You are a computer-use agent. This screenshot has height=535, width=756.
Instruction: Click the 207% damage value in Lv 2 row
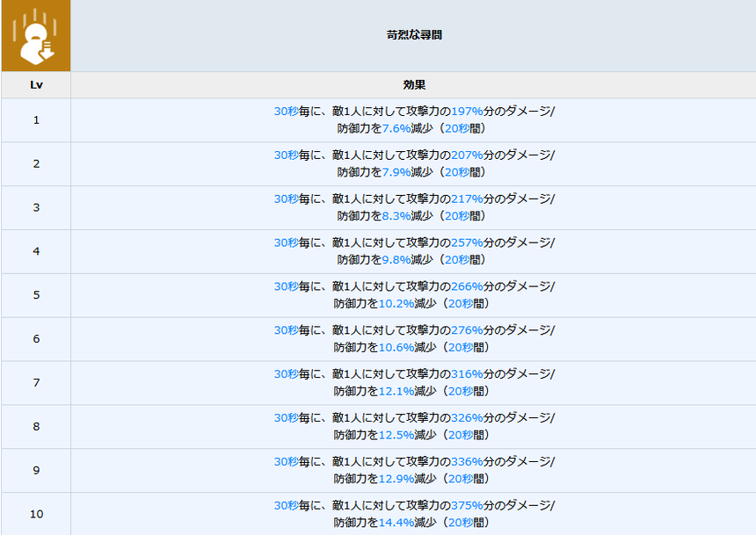pyautogui.click(x=467, y=155)
